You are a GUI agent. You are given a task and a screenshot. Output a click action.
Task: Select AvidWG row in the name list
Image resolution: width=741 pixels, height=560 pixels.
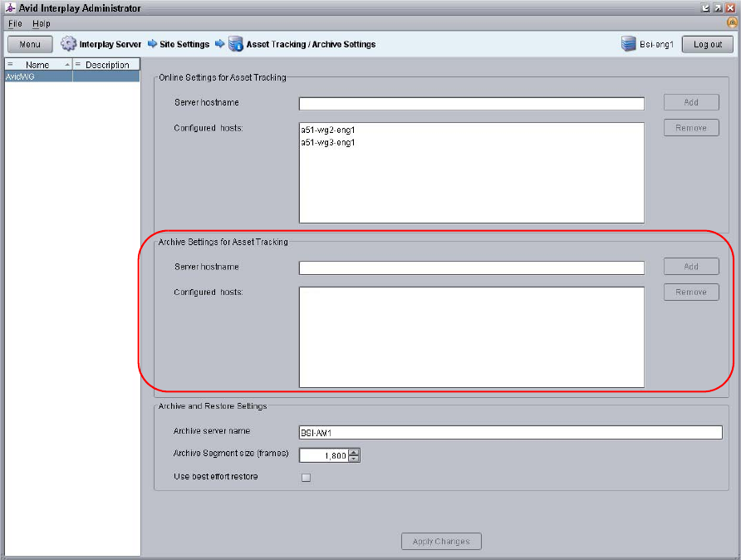tap(72, 76)
